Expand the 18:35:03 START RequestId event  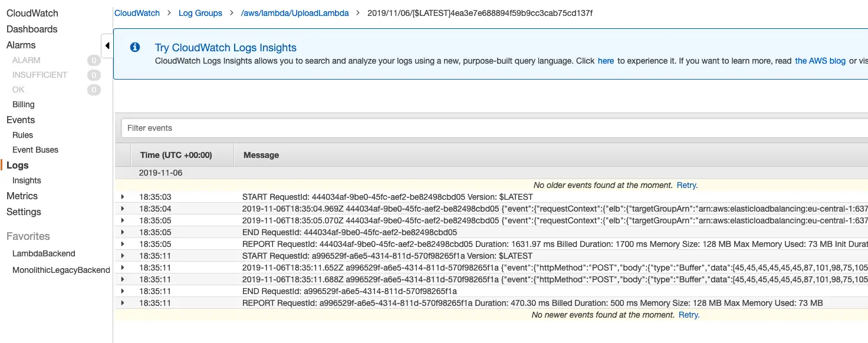(122, 196)
